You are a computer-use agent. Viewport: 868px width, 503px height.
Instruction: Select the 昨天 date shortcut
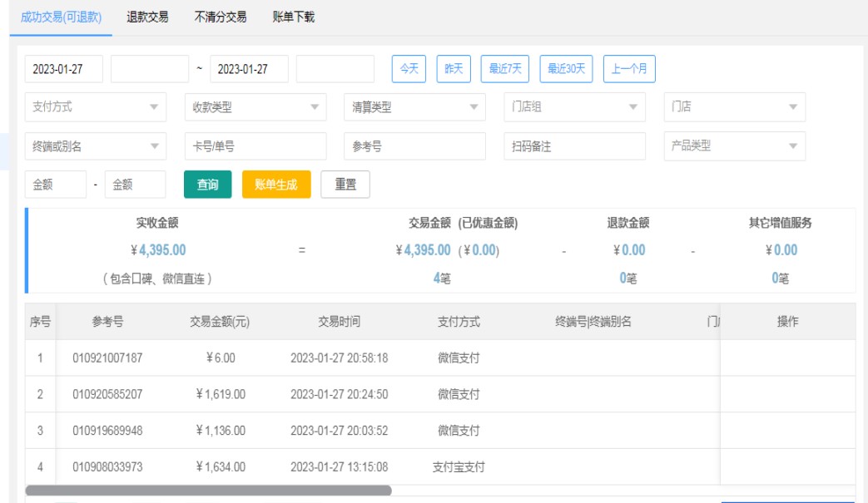454,69
